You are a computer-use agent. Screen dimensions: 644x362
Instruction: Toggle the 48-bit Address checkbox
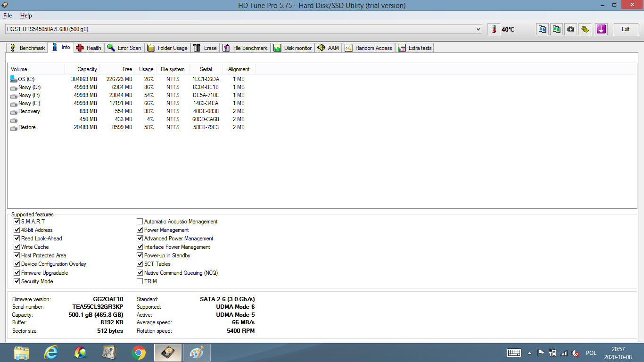(17, 230)
